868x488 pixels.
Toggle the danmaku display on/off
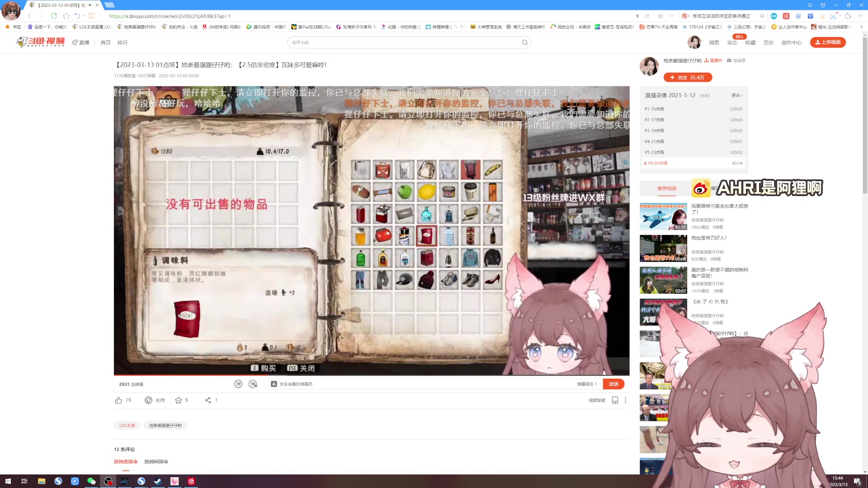click(238, 384)
